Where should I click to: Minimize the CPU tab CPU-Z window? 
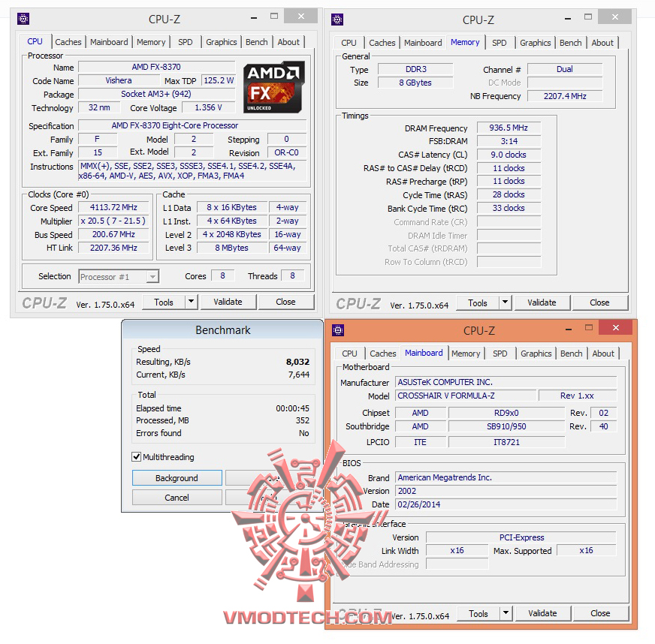pos(254,17)
